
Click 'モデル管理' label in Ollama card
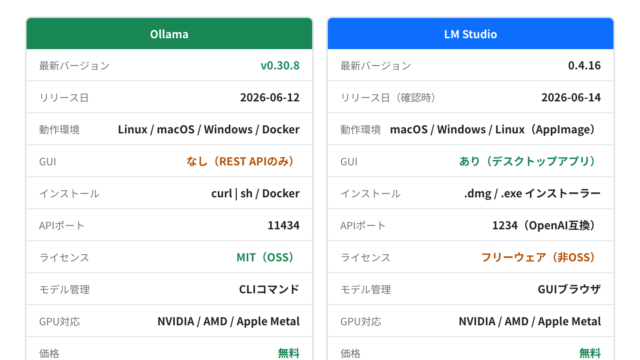(x=64, y=290)
